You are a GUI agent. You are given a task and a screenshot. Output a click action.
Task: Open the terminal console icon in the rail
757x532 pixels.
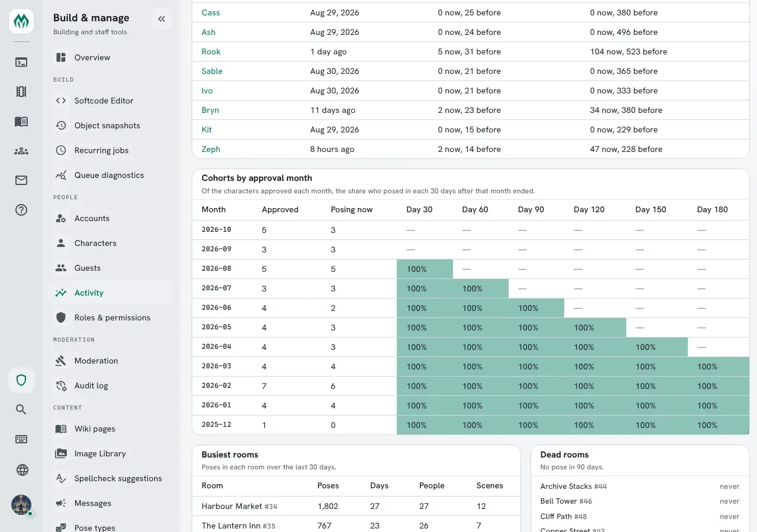(x=21, y=62)
